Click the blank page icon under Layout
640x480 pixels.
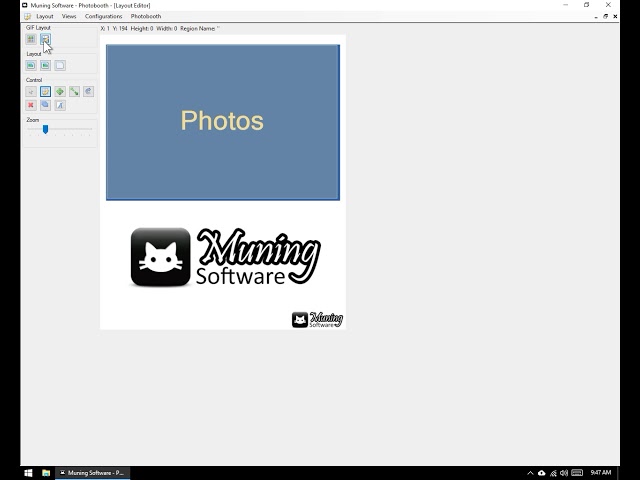[60, 65]
